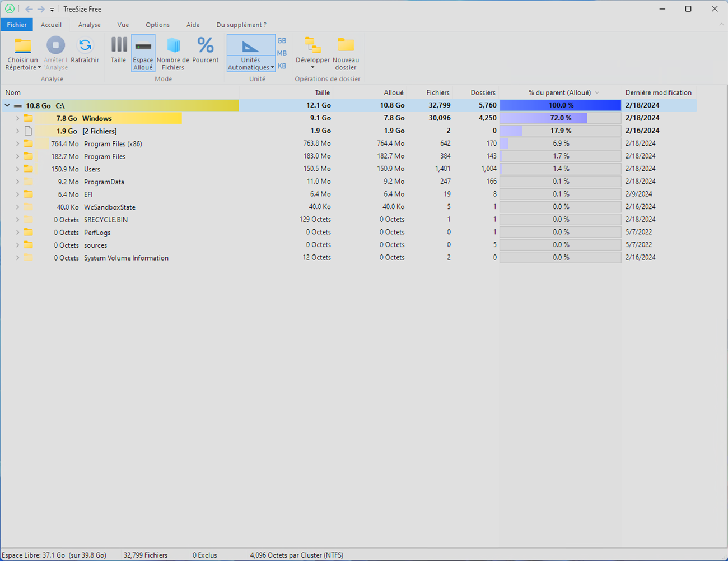Click the Choisir un Répertoire folder icon

tap(22, 46)
